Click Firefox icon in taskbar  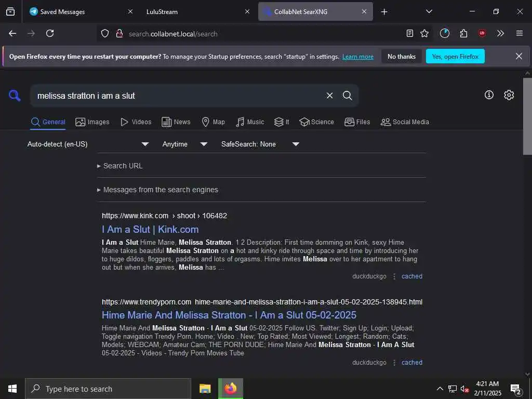click(230, 389)
